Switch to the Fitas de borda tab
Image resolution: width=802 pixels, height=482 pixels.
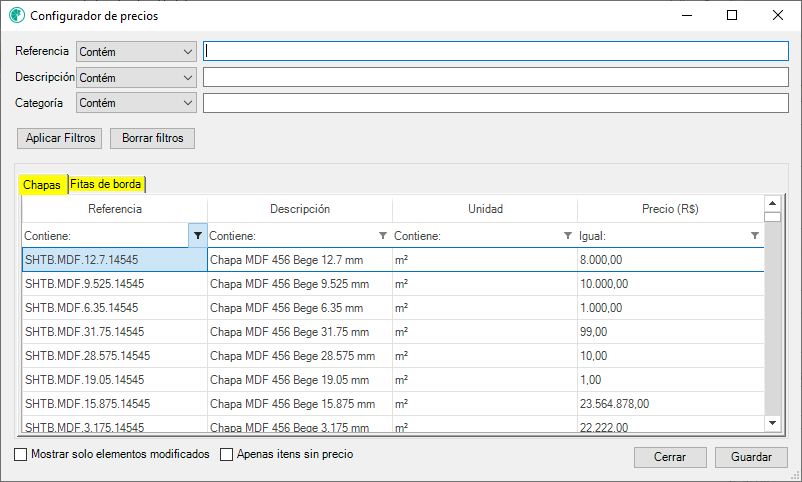tap(106, 184)
